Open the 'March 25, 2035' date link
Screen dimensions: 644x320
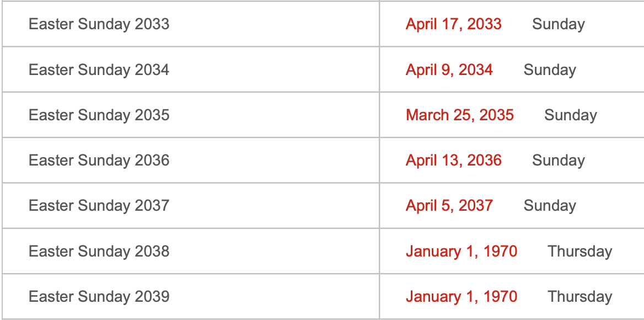point(460,115)
